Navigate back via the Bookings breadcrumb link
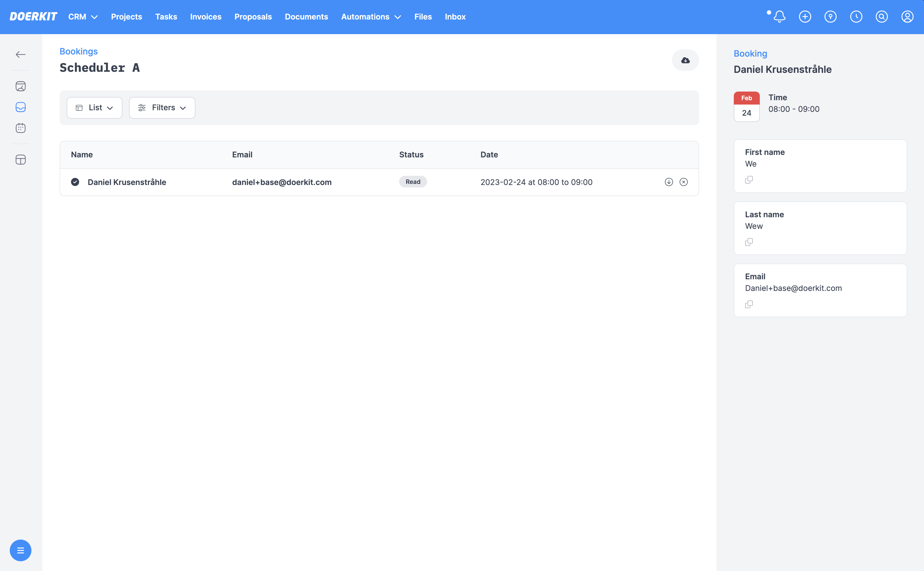Screen dimensions: 924x571 [x=78, y=51]
